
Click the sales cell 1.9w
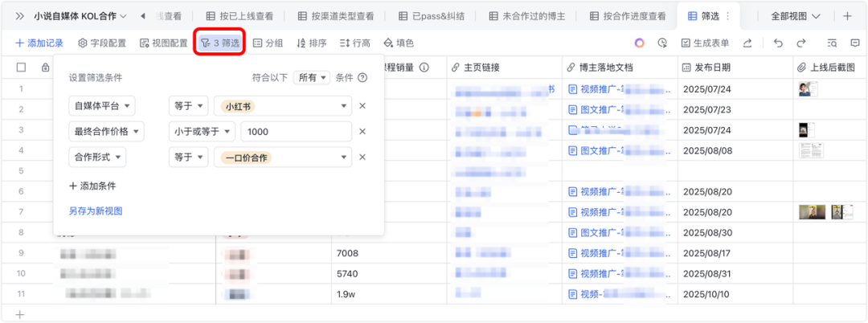pos(389,294)
